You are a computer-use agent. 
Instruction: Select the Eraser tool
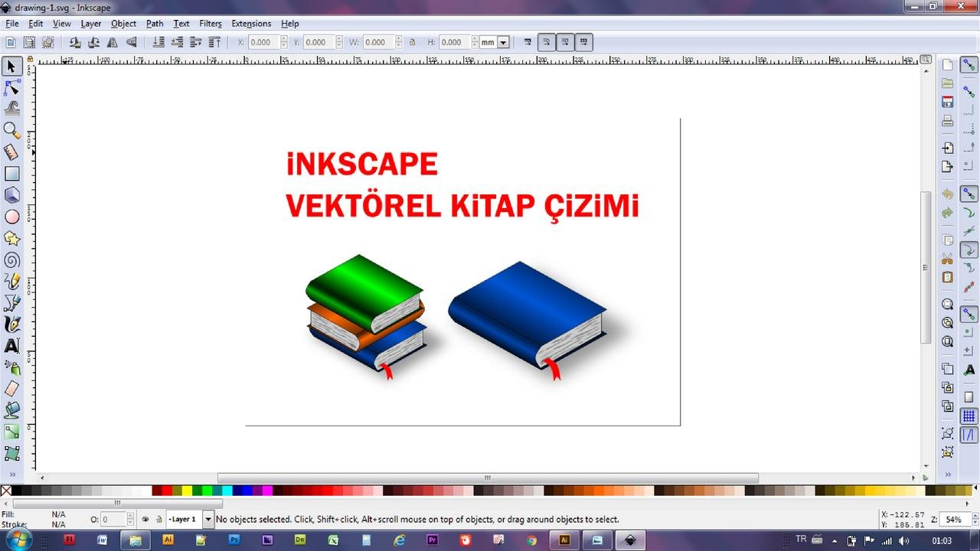point(11,389)
